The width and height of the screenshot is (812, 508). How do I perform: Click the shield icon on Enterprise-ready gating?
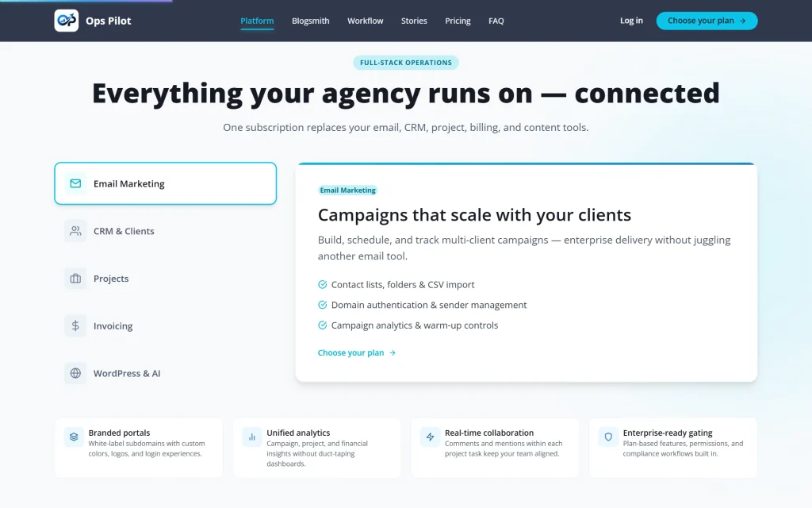[608, 437]
